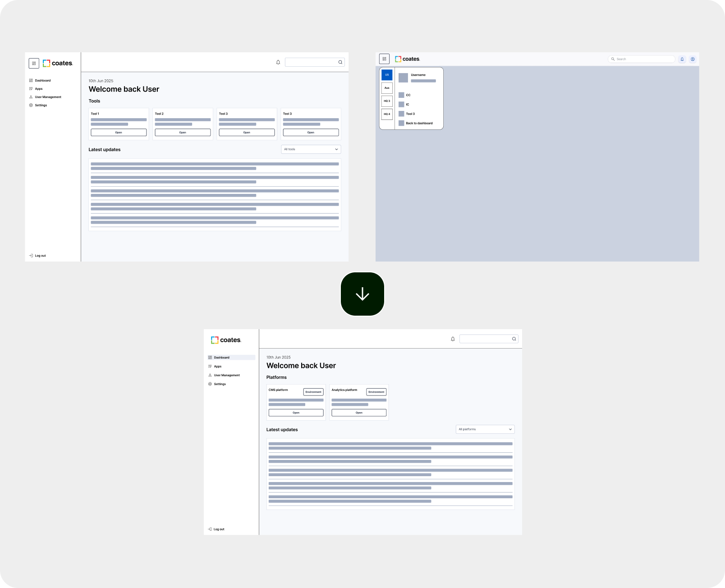
Task: Click the search magnifier icon in top-left wireframe
Action: tap(340, 62)
